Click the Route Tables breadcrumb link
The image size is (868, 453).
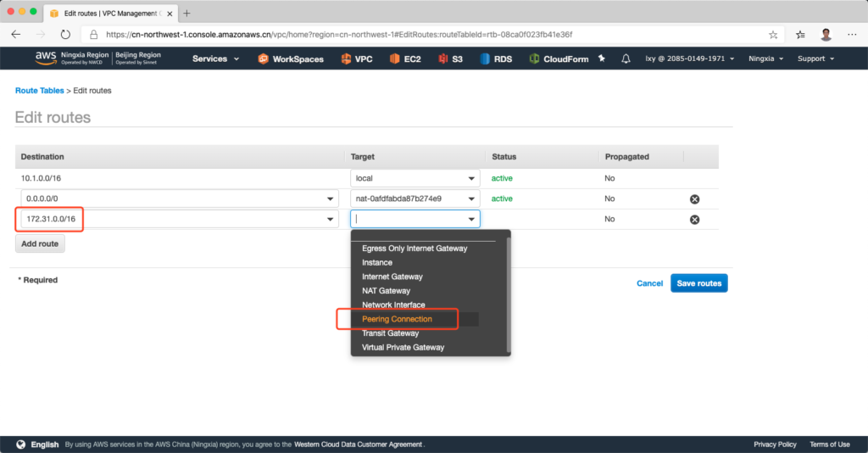pyautogui.click(x=39, y=91)
